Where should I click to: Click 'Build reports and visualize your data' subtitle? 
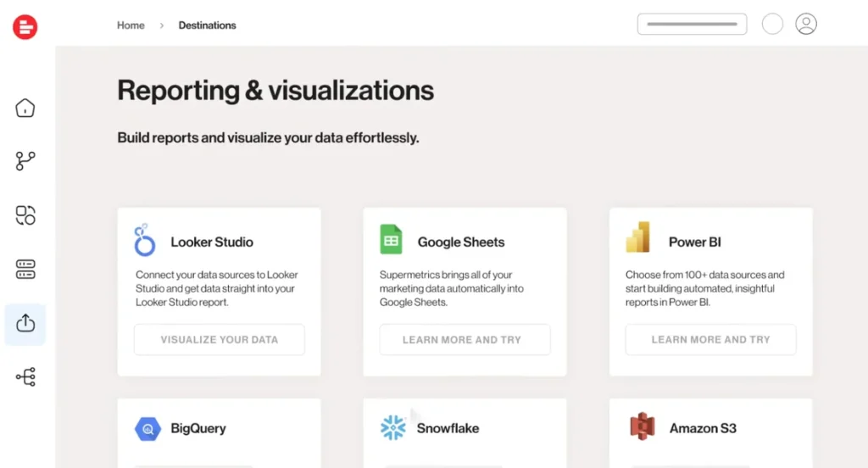pyautogui.click(x=268, y=137)
